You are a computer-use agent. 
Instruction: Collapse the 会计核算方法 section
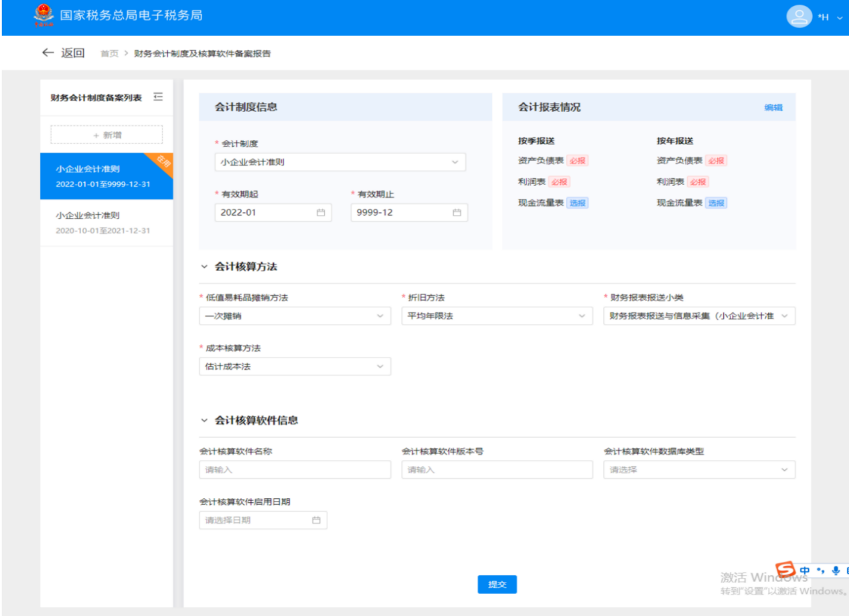pos(204,266)
